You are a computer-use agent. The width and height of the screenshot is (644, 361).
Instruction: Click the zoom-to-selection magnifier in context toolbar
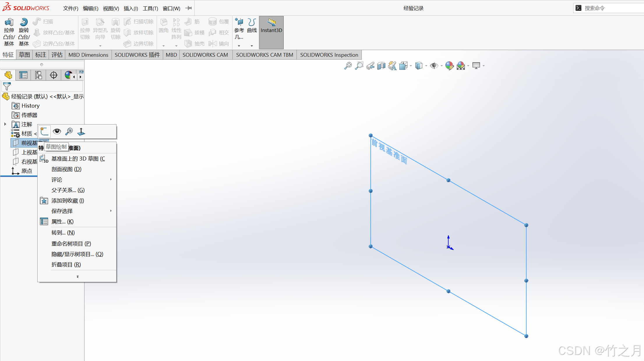69,132
